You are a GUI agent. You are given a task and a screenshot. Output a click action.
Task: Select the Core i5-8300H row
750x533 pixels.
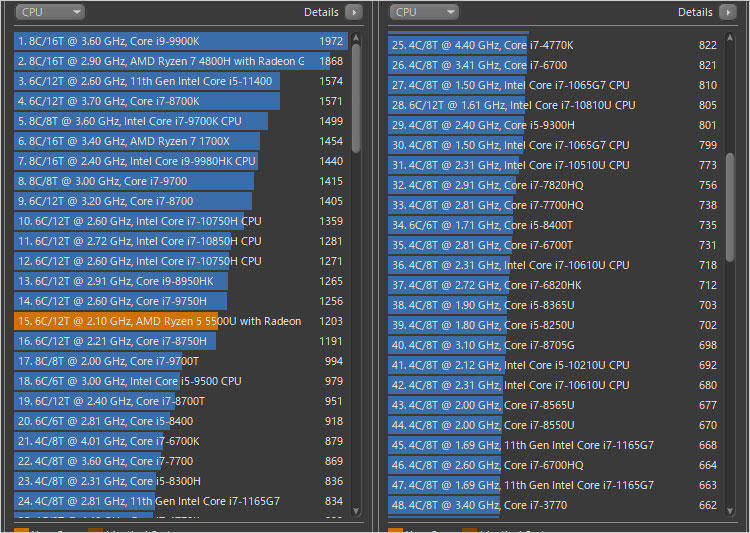click(x=181, y=481)
